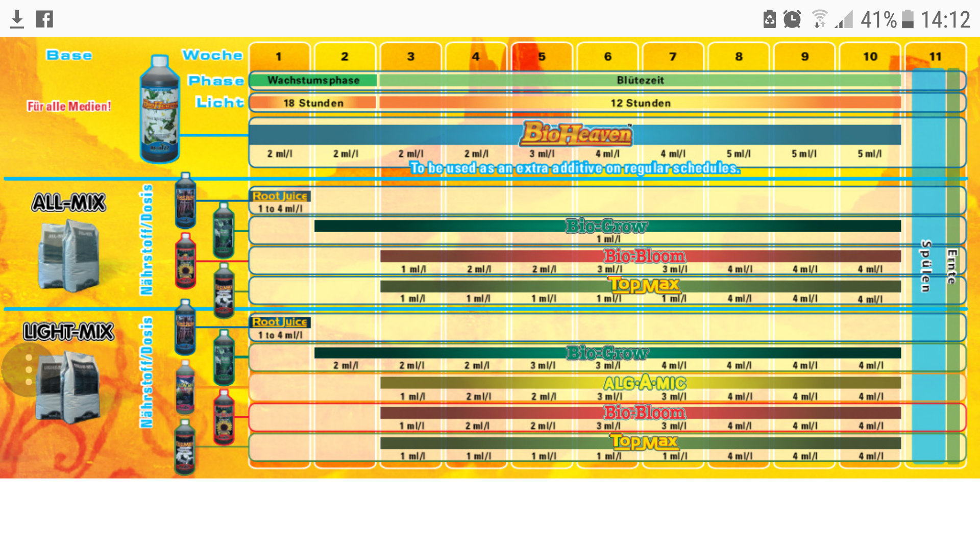Tap the floating three-dot overlay button
The height and width of the screenshot is (551, 980).
[29, 369]
